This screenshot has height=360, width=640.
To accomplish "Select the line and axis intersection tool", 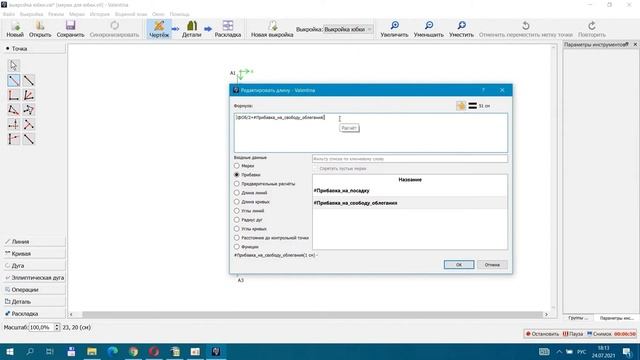I will pos(13,139).
